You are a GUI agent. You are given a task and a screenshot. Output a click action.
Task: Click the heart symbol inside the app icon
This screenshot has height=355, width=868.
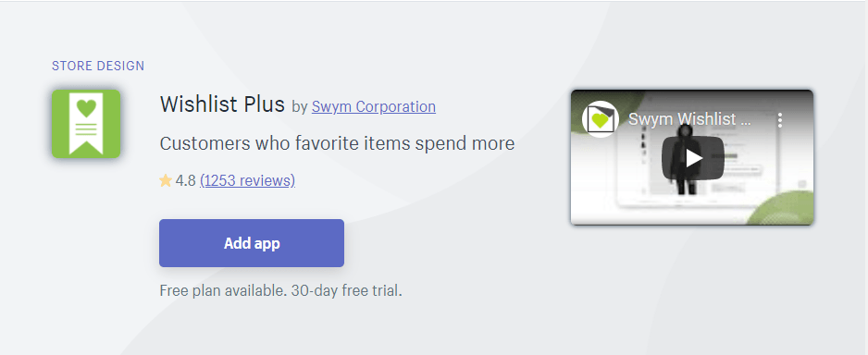(x=86, y=108)
